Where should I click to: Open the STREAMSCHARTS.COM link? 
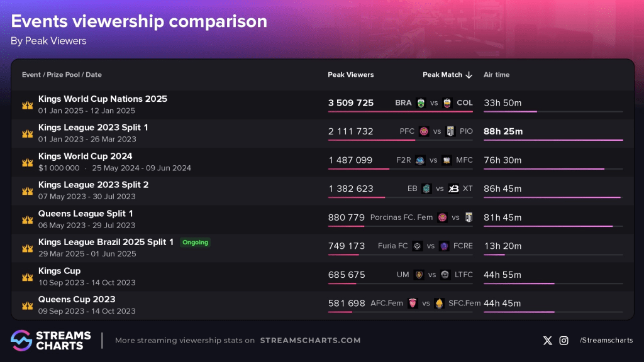point(311,340)
